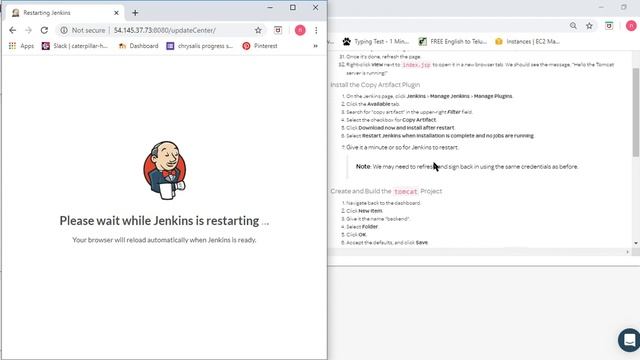Viewport: 640px width, 360px height.
Task: Click the horizontal scroll right arrow of the guide
Action: (627, 252)
